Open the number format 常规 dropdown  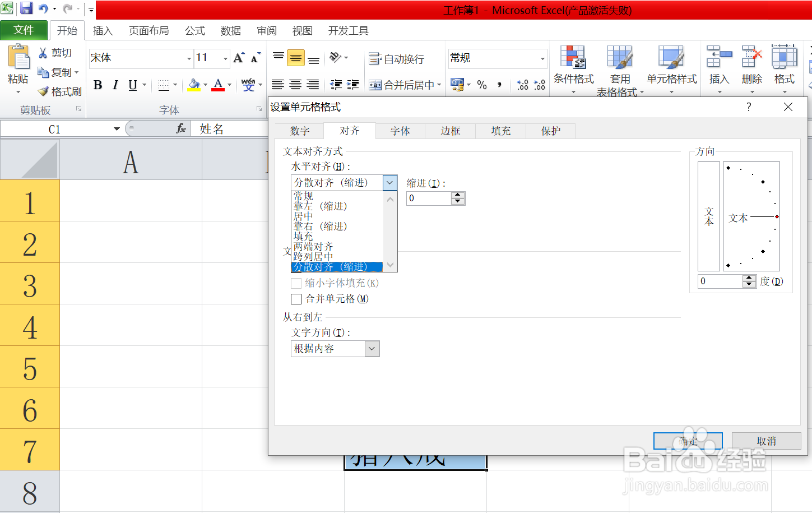(542, 58)
